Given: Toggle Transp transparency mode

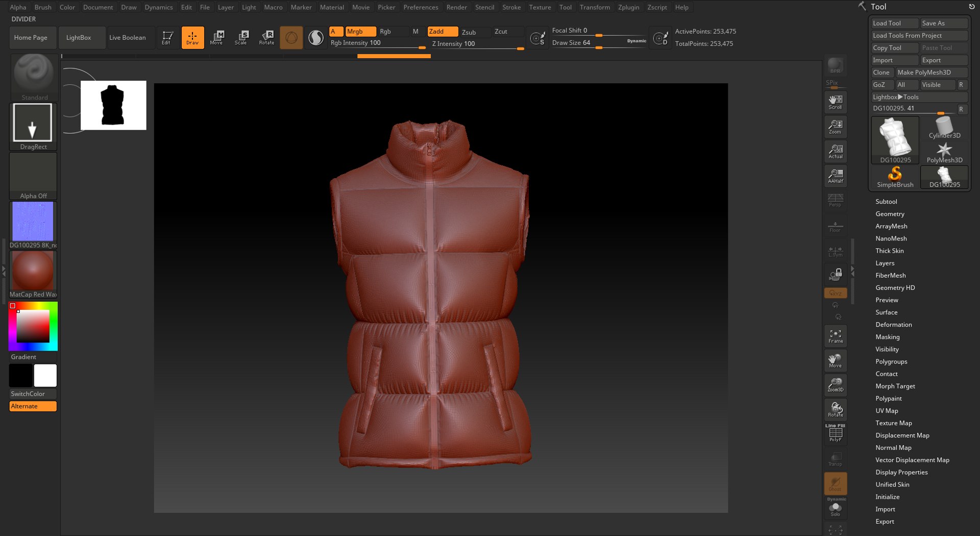Looking at the screenshot, I should [835, 459].
